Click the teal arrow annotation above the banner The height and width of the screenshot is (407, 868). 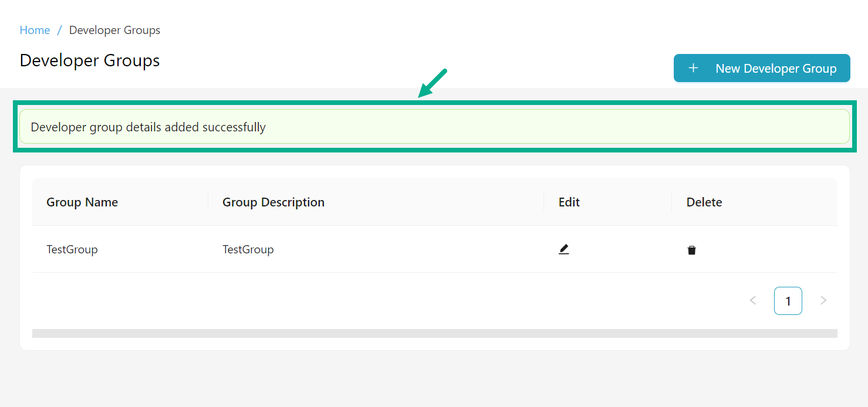tap(431, 82)
